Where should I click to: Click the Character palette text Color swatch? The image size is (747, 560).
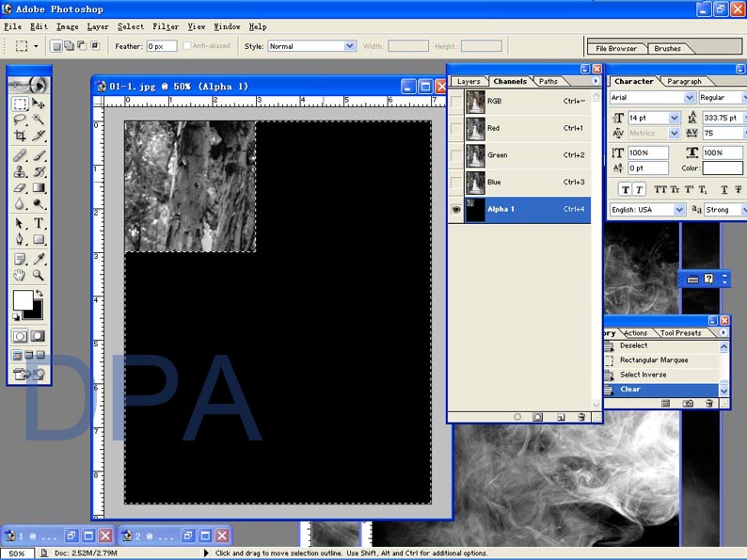coord(722,168)
